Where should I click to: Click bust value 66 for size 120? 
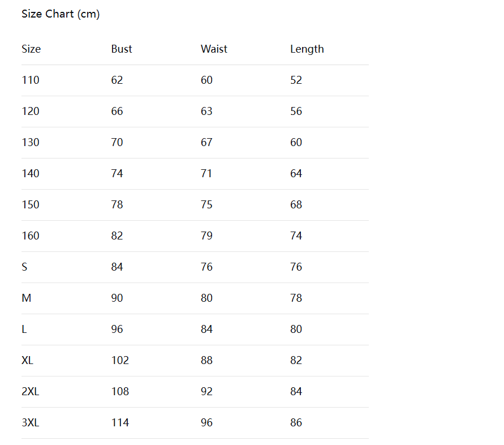click(x=117, y=111)
